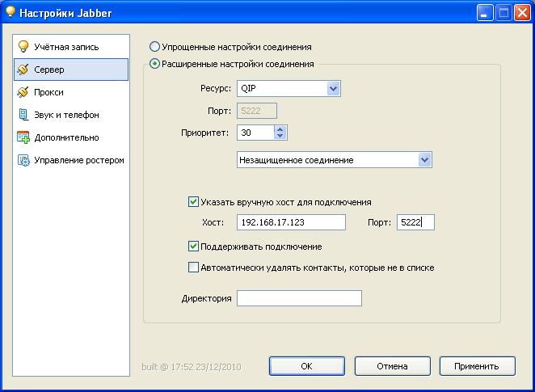The height and width of the screenshot is (392, 535).
Task: Click the Сервер plug icon in sidebar
Action: coord(23,70)
